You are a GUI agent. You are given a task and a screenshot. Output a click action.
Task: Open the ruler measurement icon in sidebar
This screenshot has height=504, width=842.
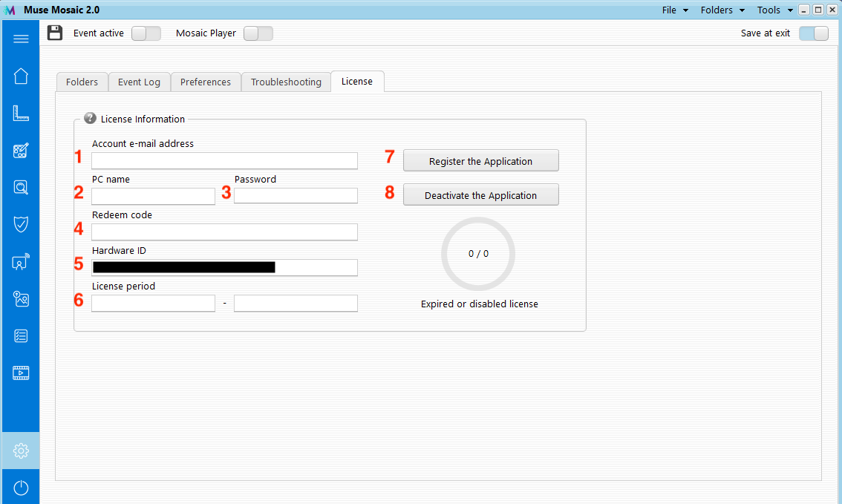click(x=21, y=114)
